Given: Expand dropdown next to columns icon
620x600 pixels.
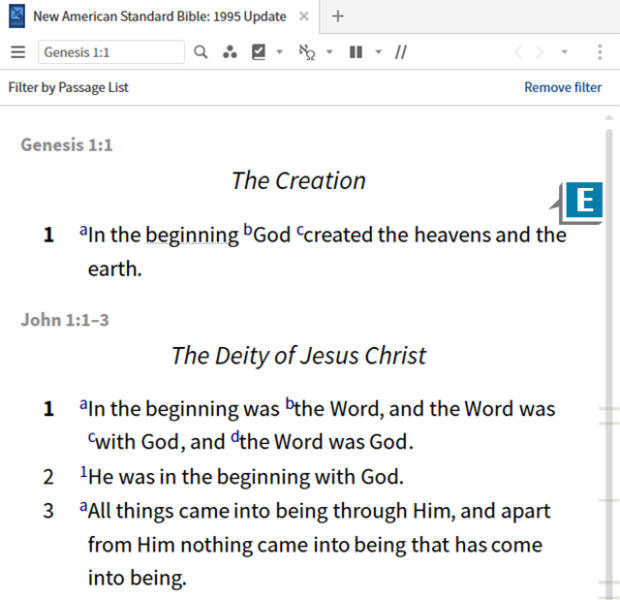Looking at the screenshot, I should pyautogui.click(x=378, y=52).
